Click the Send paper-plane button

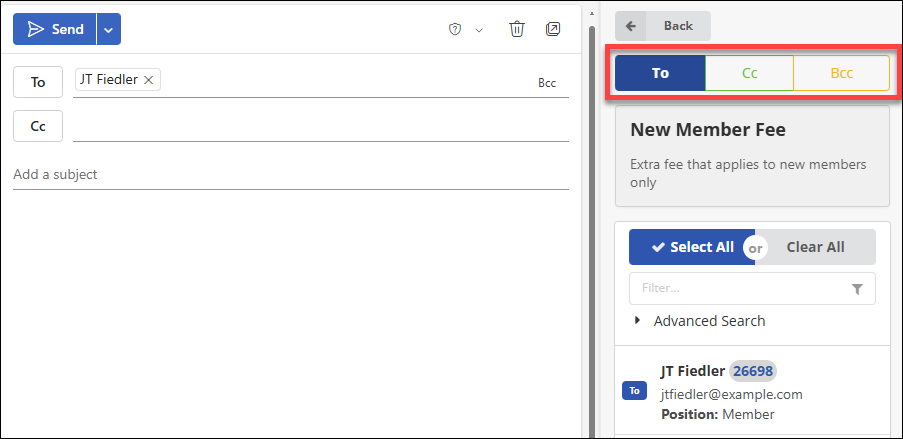tap(55, 29)
